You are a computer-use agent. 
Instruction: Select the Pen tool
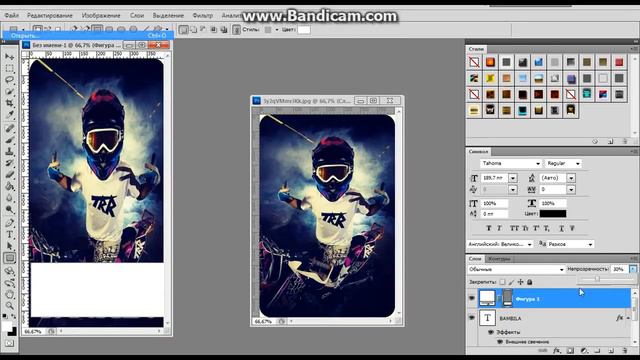(9, 223)
